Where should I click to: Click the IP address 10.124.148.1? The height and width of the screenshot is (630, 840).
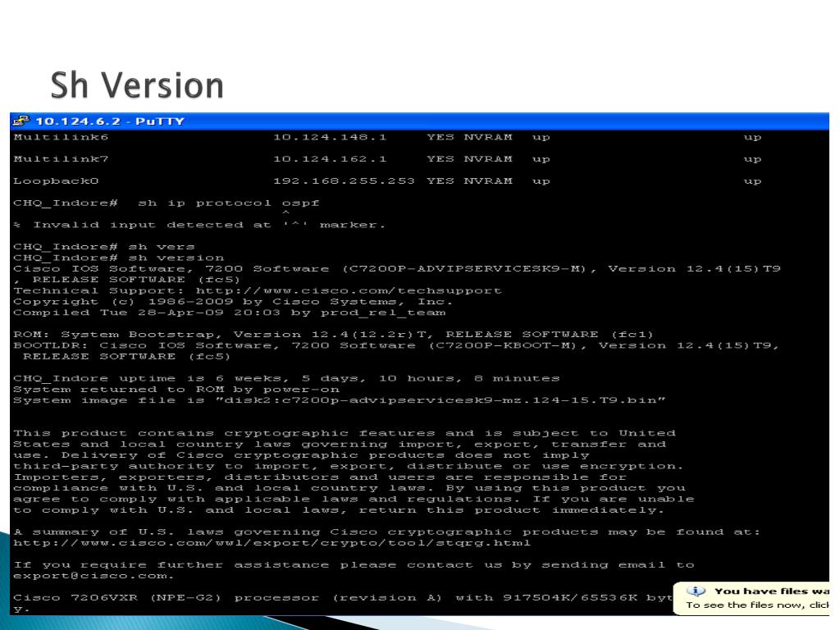pos(330,137)
